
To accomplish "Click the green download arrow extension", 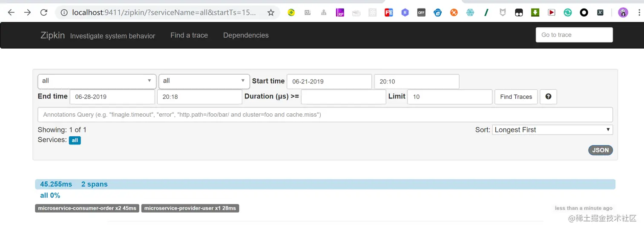I will tap(535, 13).
